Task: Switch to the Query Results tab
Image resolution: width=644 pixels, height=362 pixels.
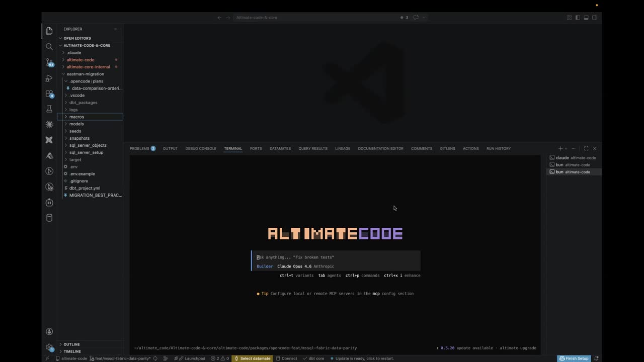Action: (x=313, y=148)
